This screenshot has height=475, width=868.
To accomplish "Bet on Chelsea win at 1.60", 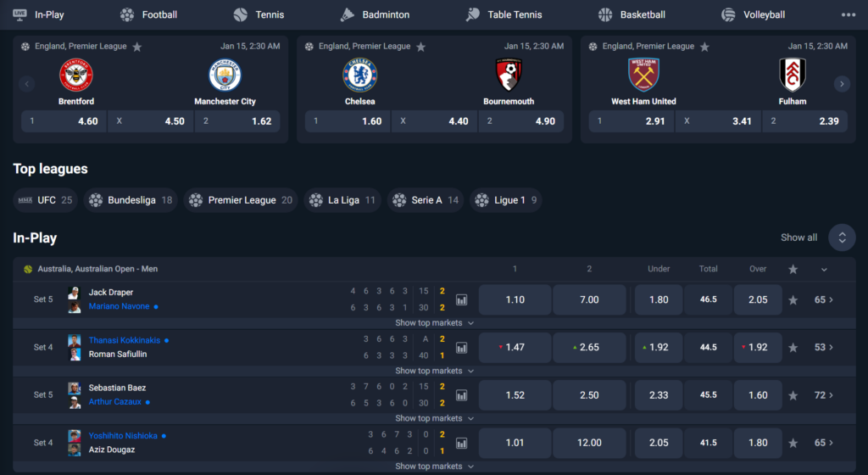I will (347, 121).
